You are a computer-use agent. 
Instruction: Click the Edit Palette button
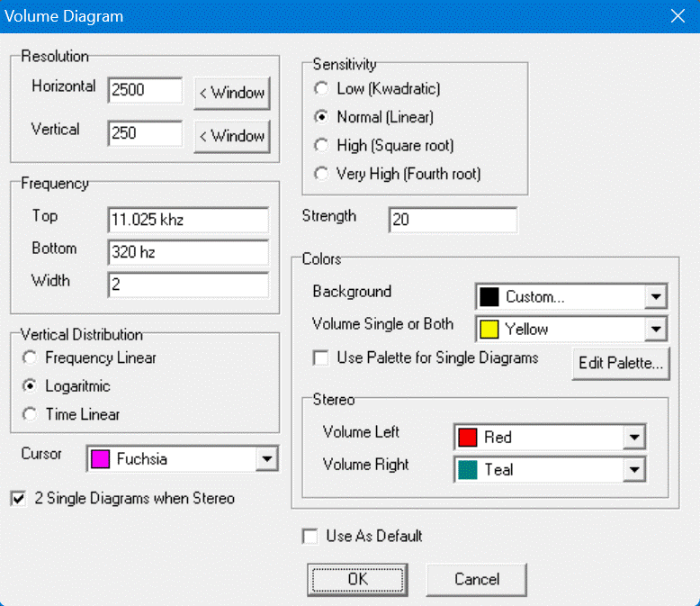621,364
